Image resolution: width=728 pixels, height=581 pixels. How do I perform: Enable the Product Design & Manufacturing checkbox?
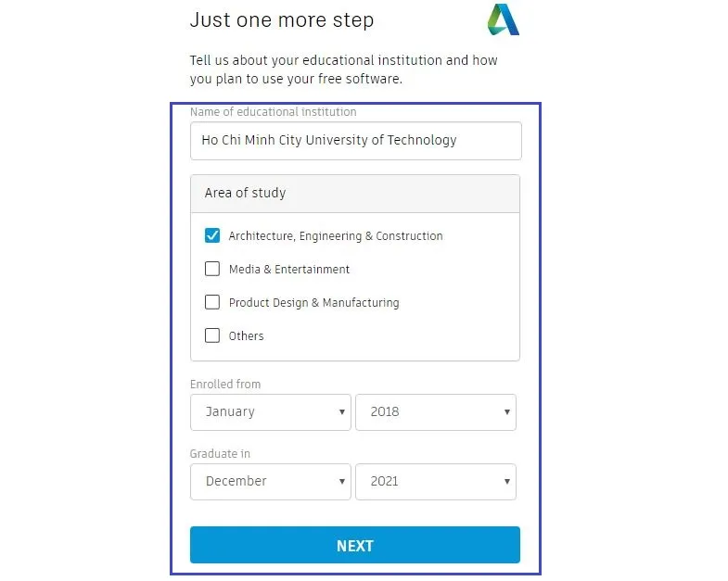coord(212,302)
